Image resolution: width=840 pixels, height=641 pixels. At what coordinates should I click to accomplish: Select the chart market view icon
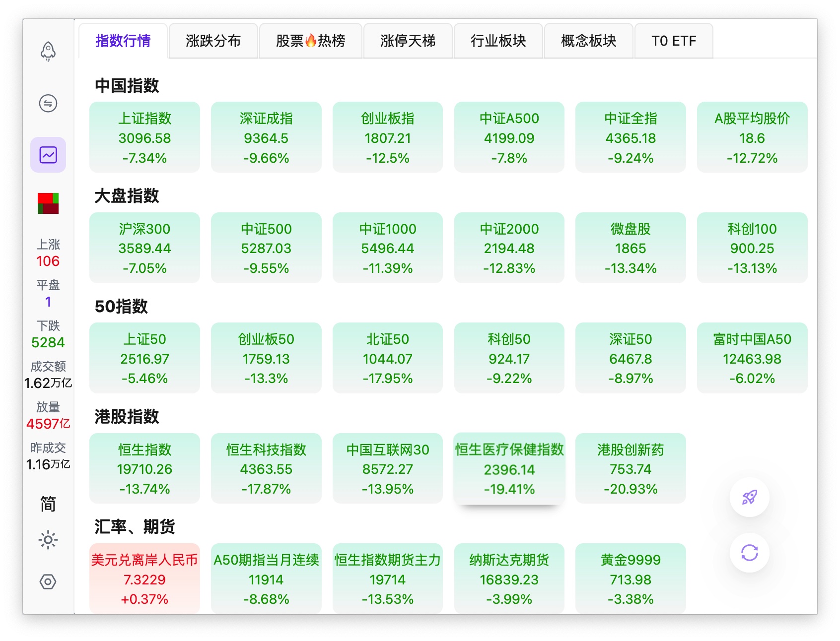pyautogui.click(x=48, y=155)
